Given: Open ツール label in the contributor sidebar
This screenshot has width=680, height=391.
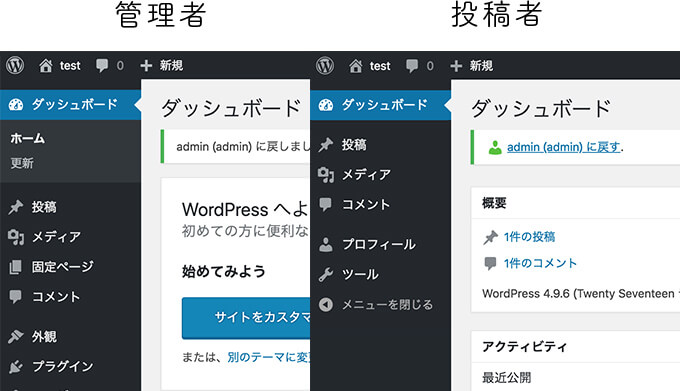Looking at the screenshot, I should [360, 274].
